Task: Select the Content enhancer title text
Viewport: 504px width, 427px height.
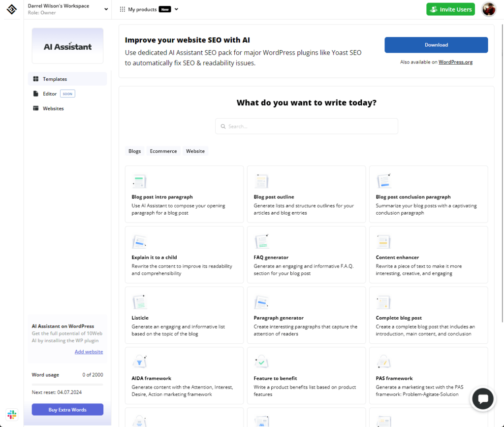Action: 397,257
